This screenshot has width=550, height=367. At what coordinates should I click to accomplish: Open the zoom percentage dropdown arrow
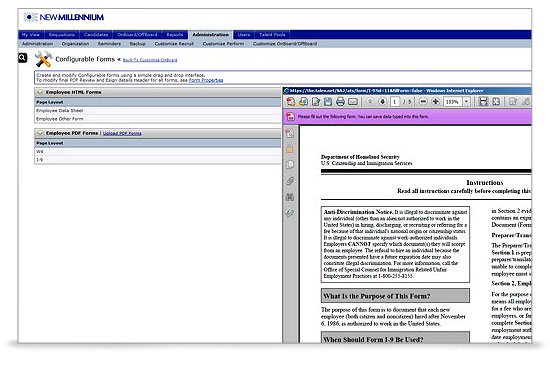pyautogui.click(x=467, y=102)
